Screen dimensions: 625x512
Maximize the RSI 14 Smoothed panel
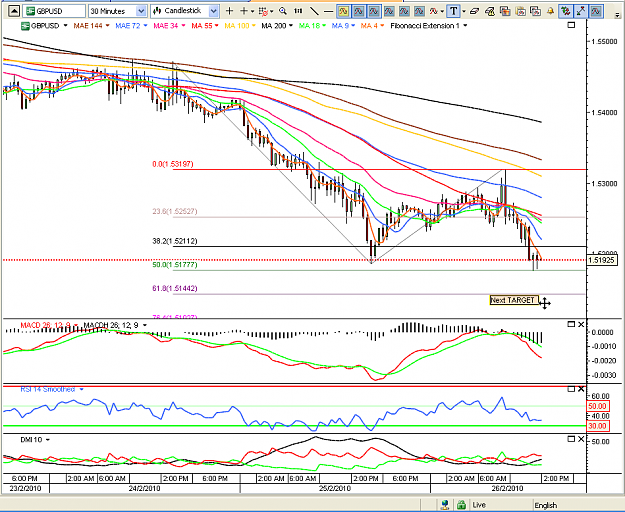(571, 388)
